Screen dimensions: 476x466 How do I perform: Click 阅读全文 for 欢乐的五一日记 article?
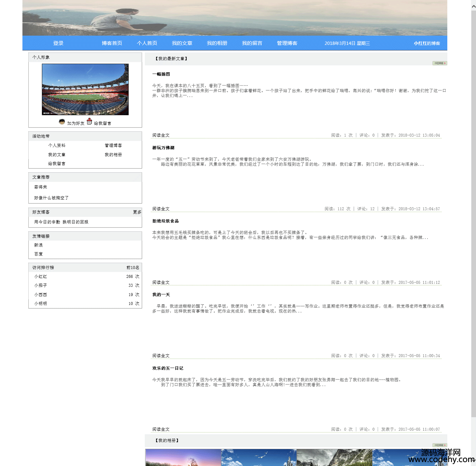161,429
